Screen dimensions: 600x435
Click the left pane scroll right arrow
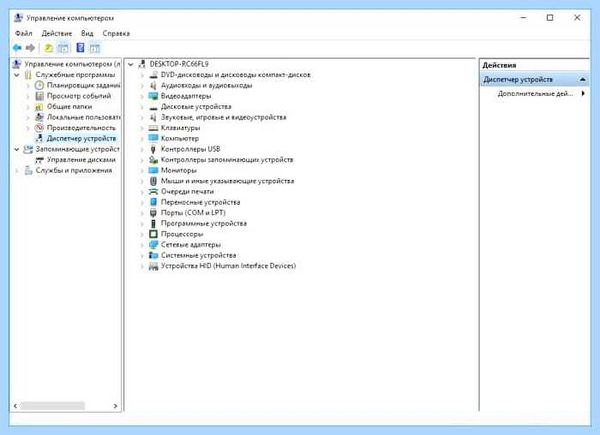(x=116, y=406)
